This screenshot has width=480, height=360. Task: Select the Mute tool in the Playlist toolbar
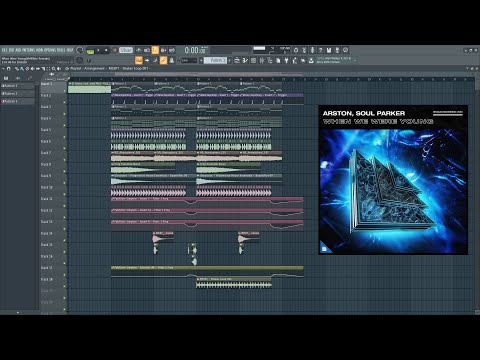33,69
